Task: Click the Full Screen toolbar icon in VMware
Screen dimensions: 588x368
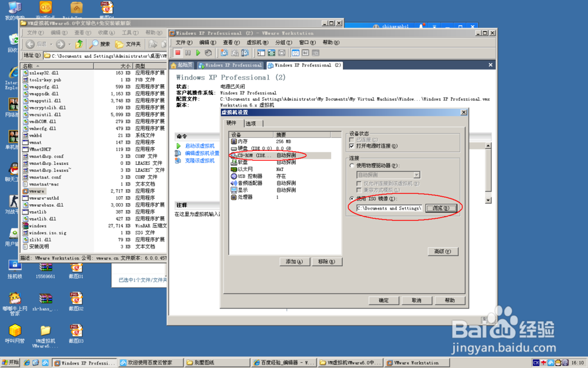Action: 271,53
